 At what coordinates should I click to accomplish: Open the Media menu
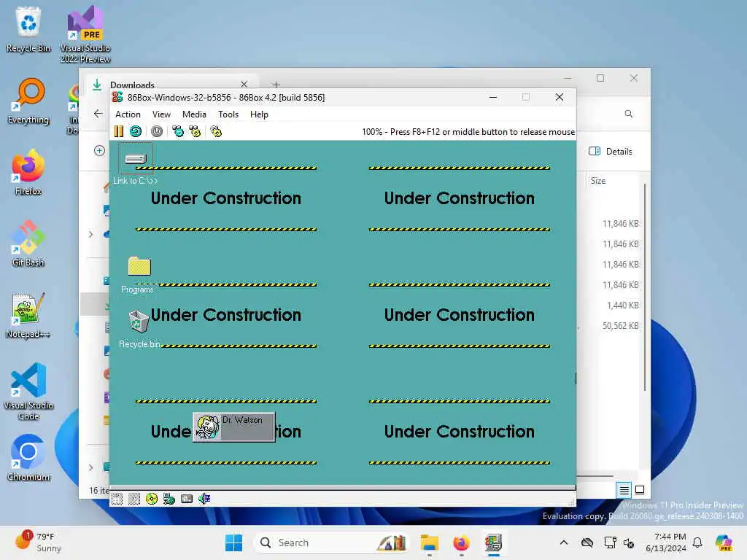(194, 114)
